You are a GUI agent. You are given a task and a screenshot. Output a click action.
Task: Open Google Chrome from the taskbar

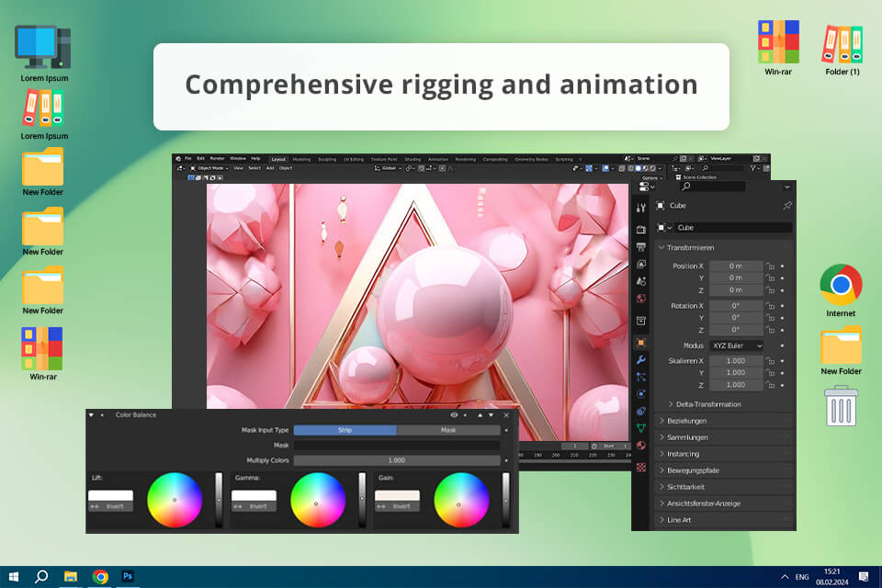point(100,577)
